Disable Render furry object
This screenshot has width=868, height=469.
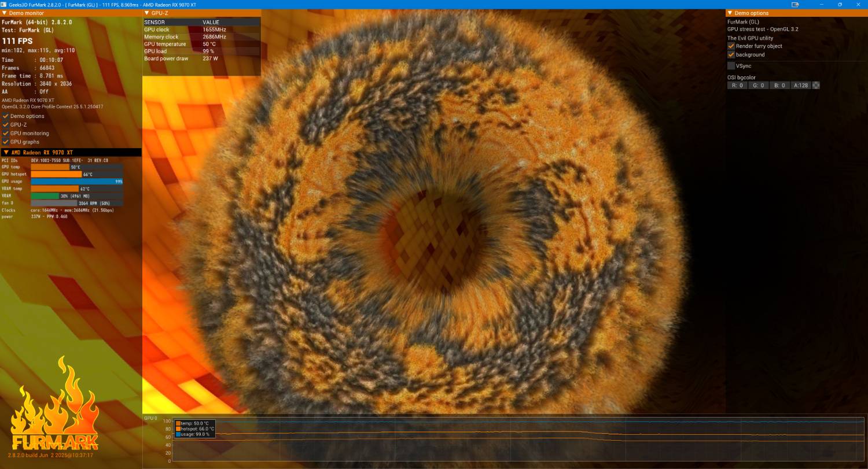pyautogui.click(x=731, y=46)
